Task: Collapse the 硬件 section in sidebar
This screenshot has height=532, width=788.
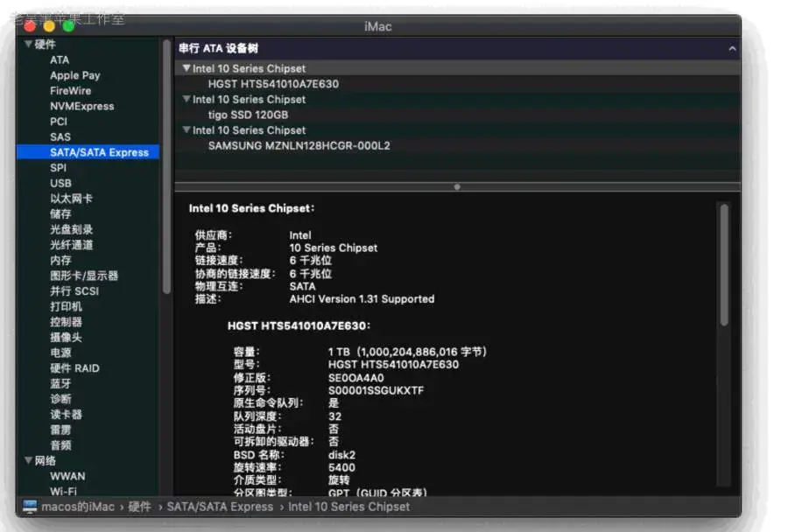Action: point(29,45)
